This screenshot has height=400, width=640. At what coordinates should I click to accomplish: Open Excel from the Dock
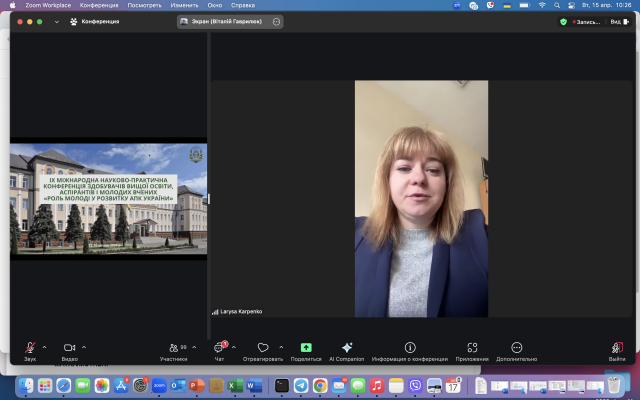(x=235, y=385)
